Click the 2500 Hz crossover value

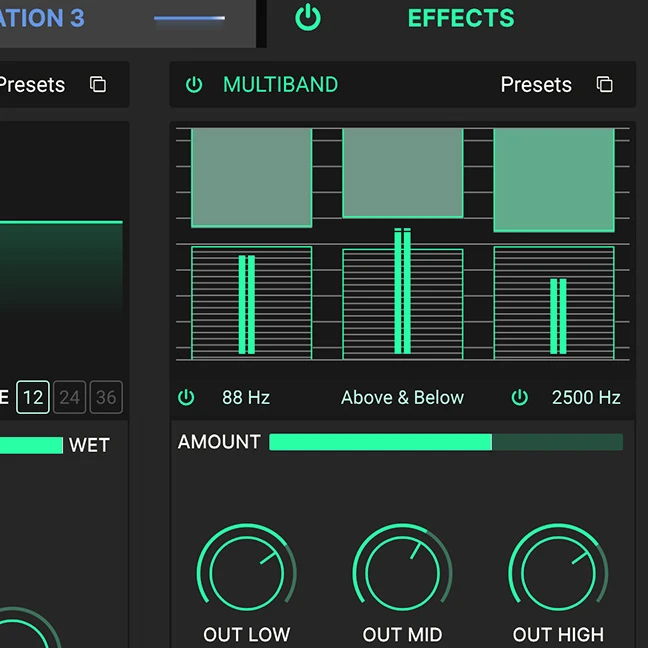[586, 398]
